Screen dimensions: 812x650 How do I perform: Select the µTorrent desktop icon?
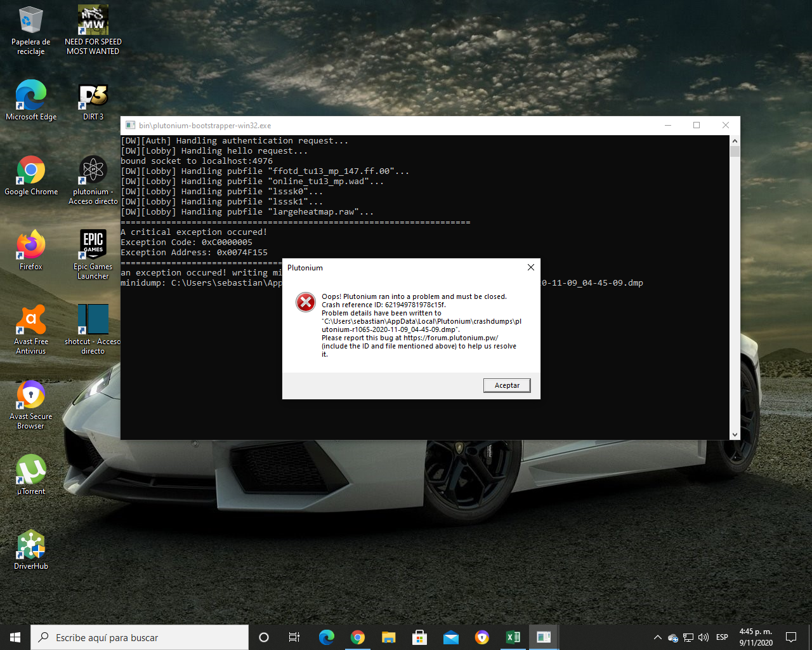[x=30, y=475]
